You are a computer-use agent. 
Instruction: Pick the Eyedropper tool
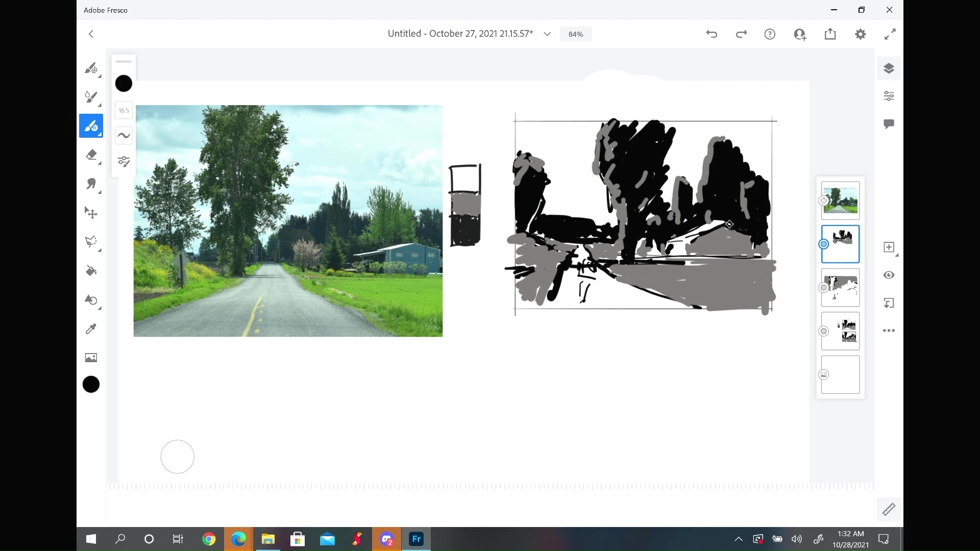pyautogui.click(x=91, y=329)
